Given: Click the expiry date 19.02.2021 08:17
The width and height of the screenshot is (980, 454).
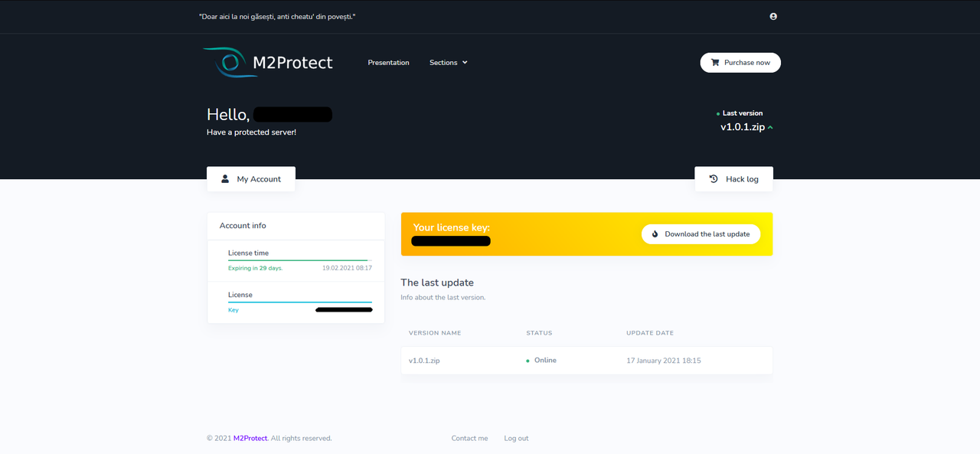Looking at the screenshot, I should pos(347,269).
